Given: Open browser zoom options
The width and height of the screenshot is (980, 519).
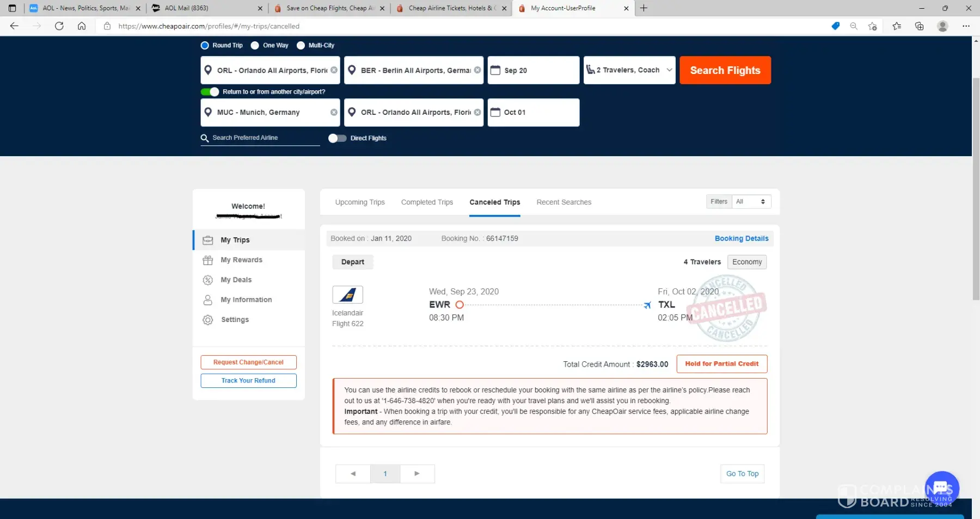Looking at the screenshot, I should click(854, 26).
